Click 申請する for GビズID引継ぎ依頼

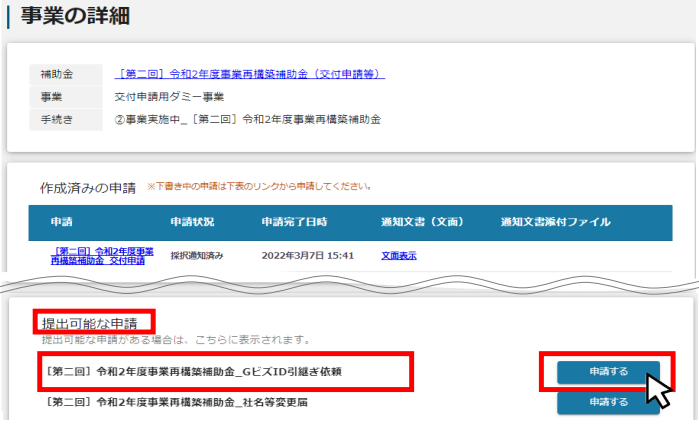tap(608, 371)
